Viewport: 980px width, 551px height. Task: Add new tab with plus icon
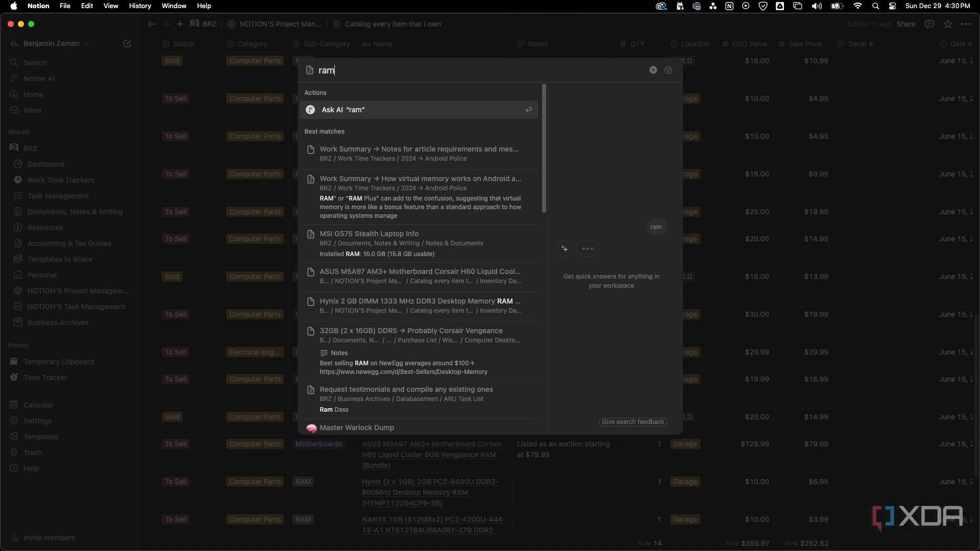click(x=180, y=24)
